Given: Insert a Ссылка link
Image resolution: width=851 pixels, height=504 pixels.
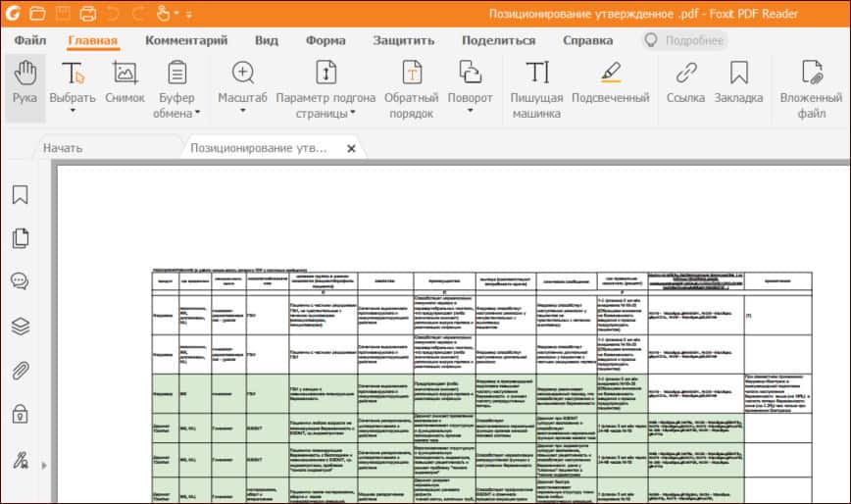Looking at the screenshot, I should click(x=685, y=83).
